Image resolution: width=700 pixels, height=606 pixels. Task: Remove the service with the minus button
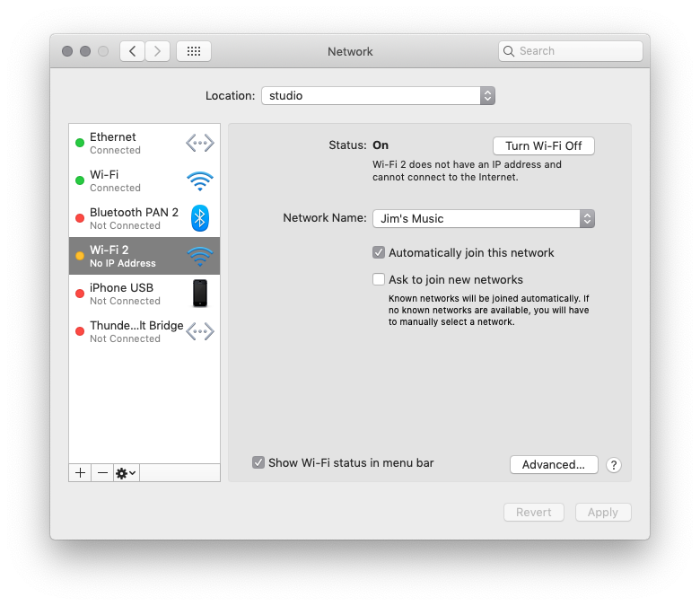[102, 473]
